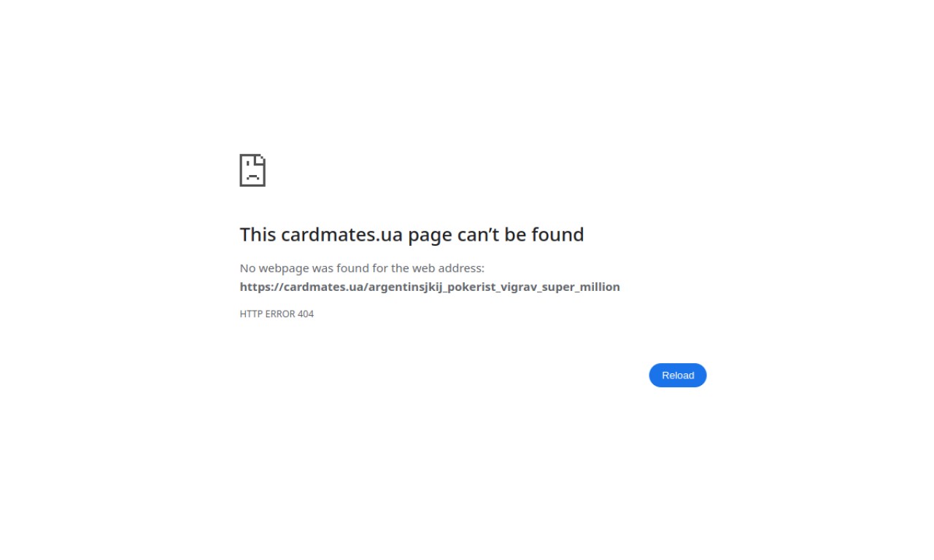Click the Reload button
This screenshot has height=560, width=934.
tap(677, 375)
